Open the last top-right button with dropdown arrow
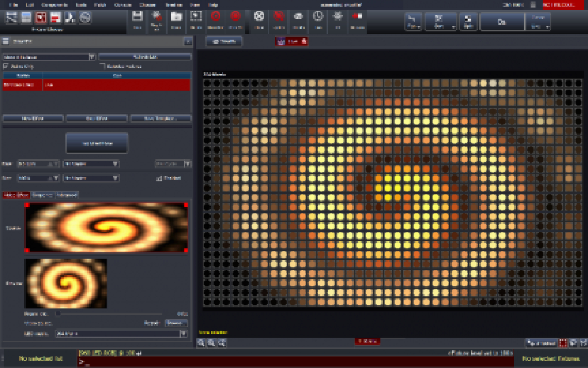588x368 pixels. [x=538, y=21]
